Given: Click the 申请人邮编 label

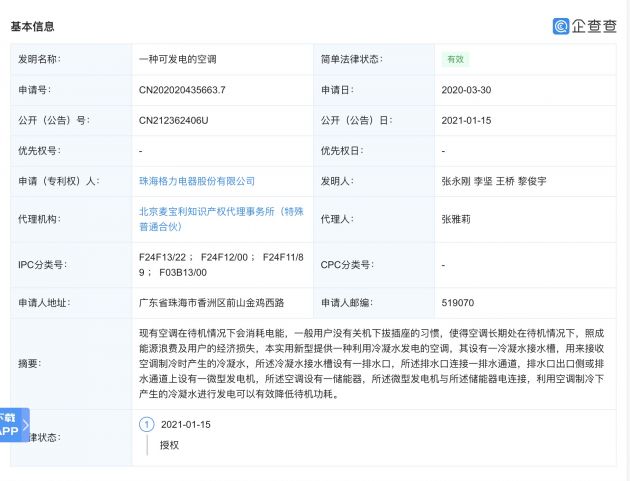Looking at the screenshot, I should click(346, 303).
